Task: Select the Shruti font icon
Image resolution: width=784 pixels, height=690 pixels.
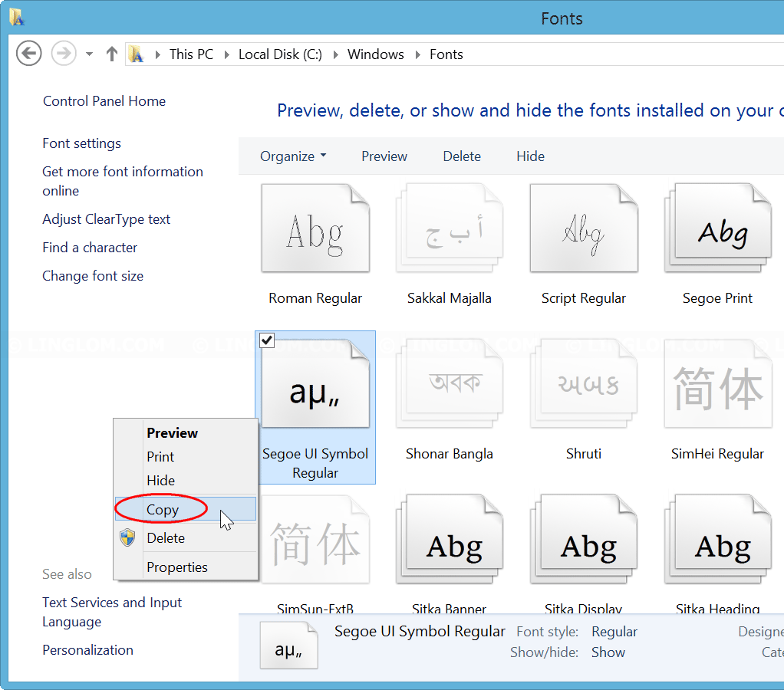Action: [583, 383]
